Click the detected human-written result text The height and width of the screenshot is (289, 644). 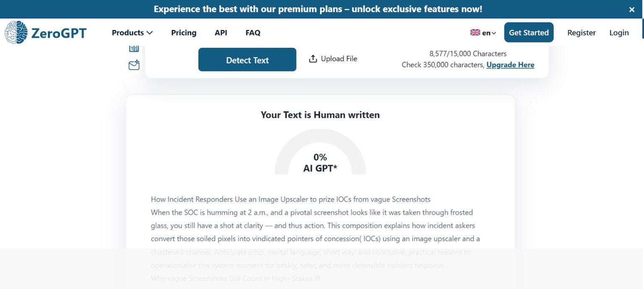point(320,114)
